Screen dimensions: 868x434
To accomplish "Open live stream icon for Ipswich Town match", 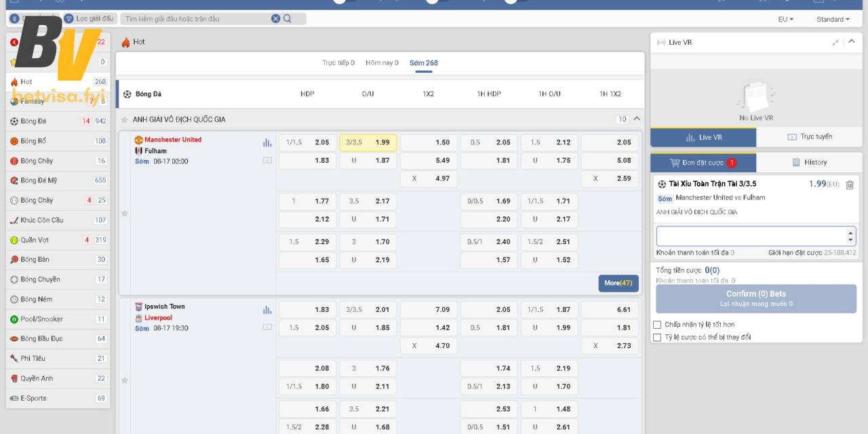I will pyautogui.click(x=267, y=327).
